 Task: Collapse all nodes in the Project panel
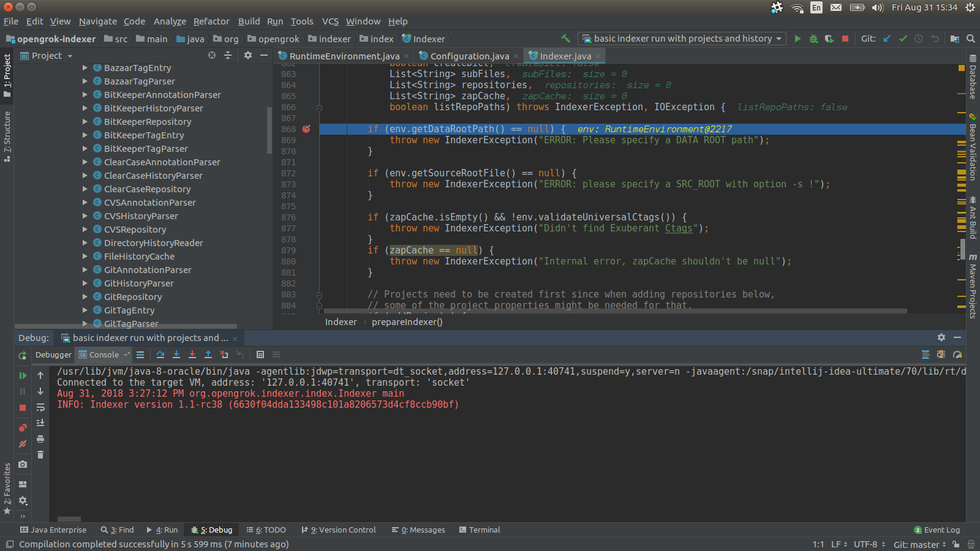[228, 55]
